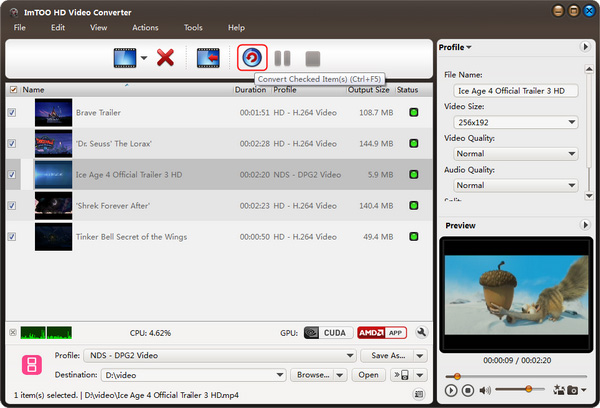Stop the preview playback
The height and width of the screenshot is (408, 600).
pyautogui.click(x=467, y=390)
